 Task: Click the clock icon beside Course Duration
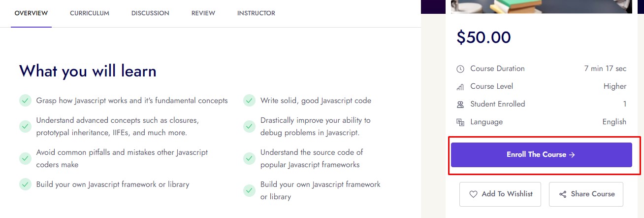(x=460, y=69)
